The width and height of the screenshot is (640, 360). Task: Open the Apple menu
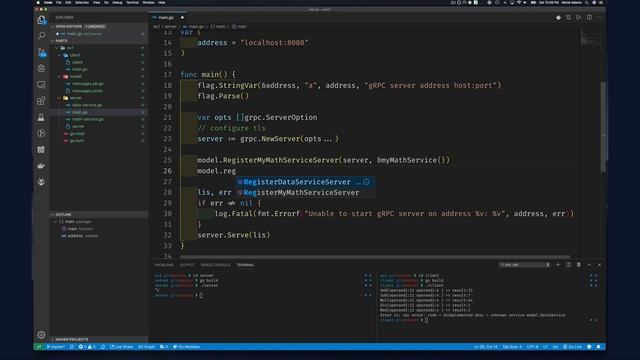point(38,2)
